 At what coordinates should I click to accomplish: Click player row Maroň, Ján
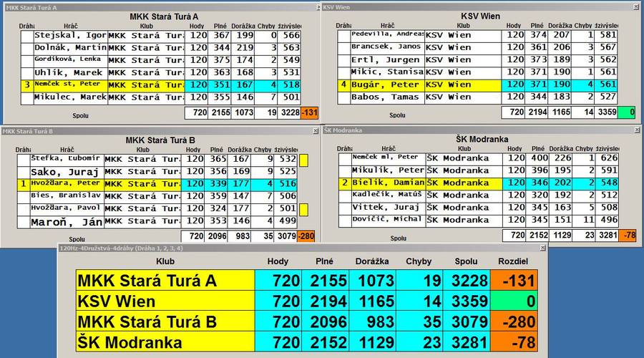(x=67, y=222)
